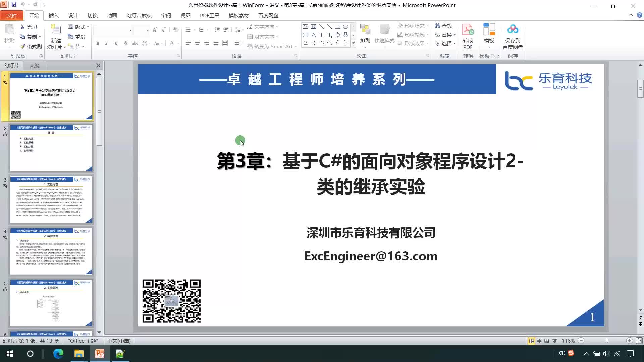Click the zoom slider handle
This screenshot has height=362, width=644.
(x=606, y=341)
